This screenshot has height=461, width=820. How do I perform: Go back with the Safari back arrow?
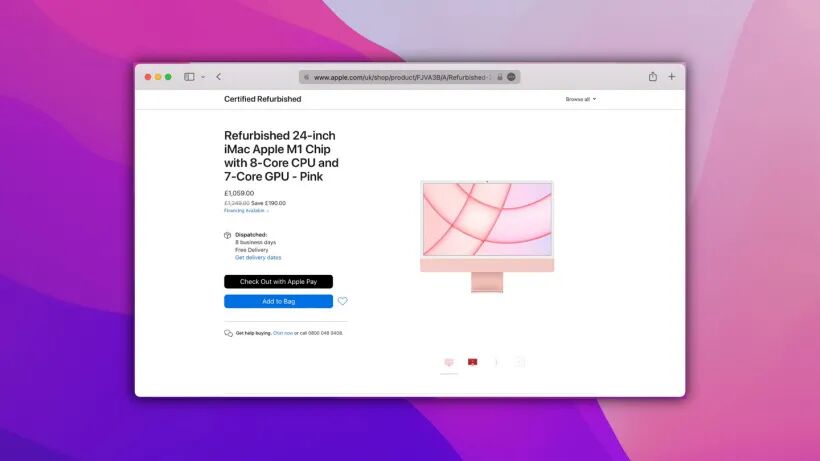click(x=219, y=77)
